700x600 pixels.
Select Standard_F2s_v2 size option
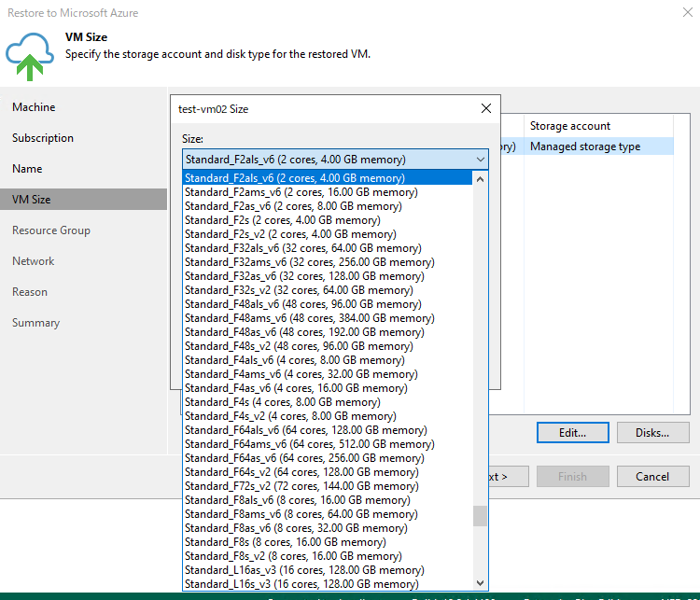(328, 234)
